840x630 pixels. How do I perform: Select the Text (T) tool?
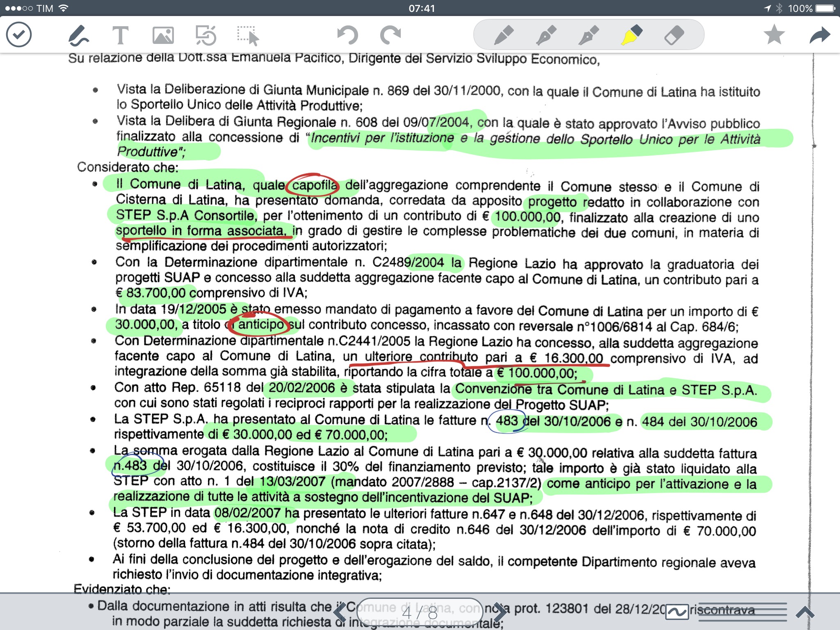(121, 35)
